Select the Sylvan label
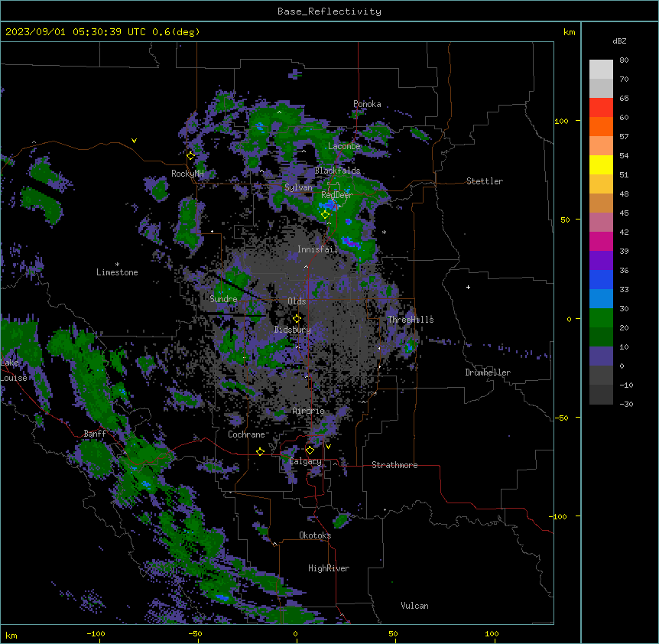 (x=298, y=187)
